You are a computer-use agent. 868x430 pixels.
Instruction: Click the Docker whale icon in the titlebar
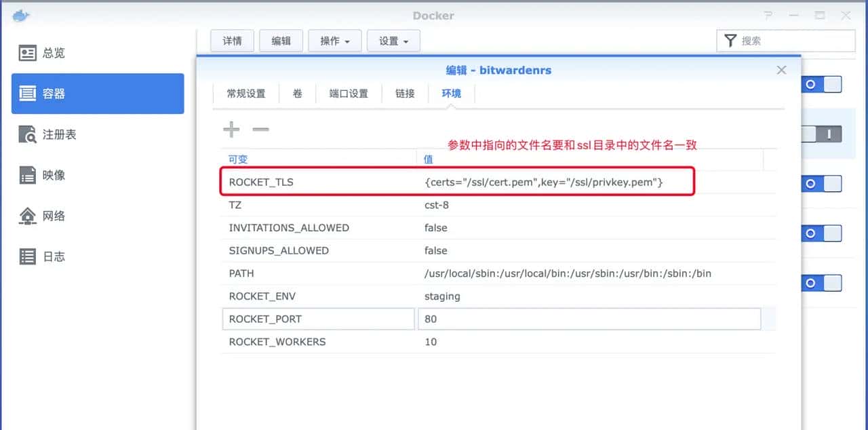point(20,14)
